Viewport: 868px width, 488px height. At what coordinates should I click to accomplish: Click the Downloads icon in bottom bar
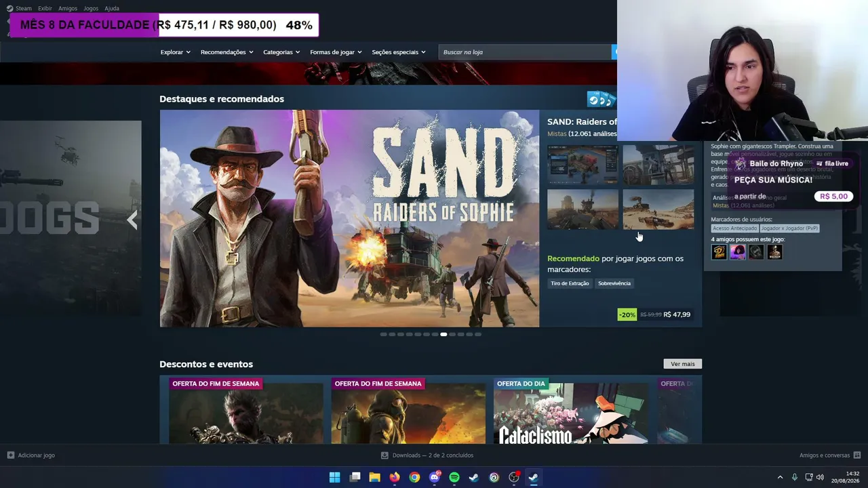[384, 455]
